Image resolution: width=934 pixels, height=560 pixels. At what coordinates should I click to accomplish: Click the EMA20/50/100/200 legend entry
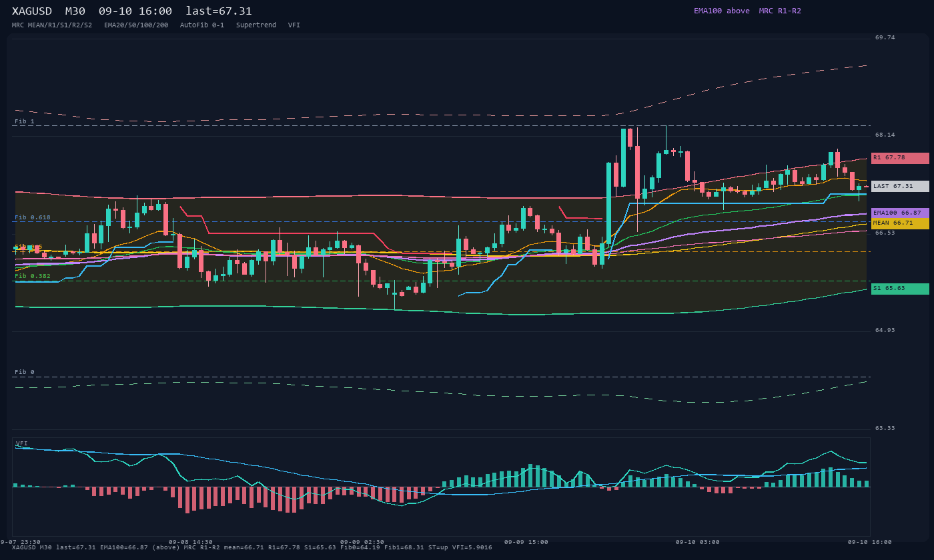tap(136, 25)
